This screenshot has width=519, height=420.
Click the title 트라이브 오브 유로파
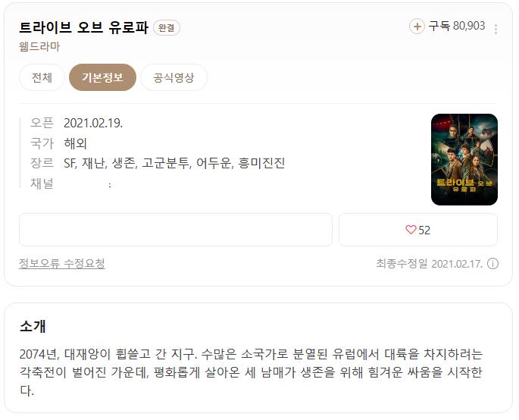(84, 27)
